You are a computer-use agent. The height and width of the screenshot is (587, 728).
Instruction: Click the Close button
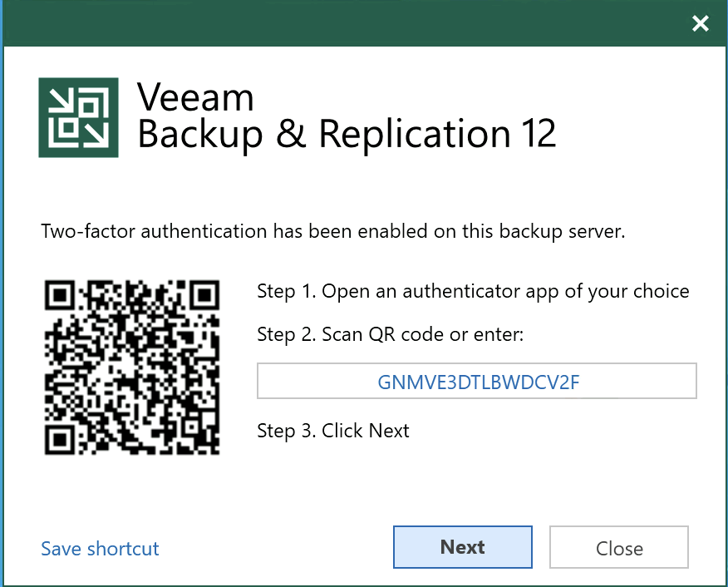click(619, 547)
